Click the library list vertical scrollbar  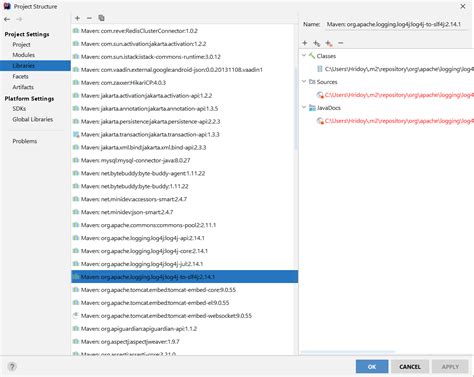[x=296, y=108]
